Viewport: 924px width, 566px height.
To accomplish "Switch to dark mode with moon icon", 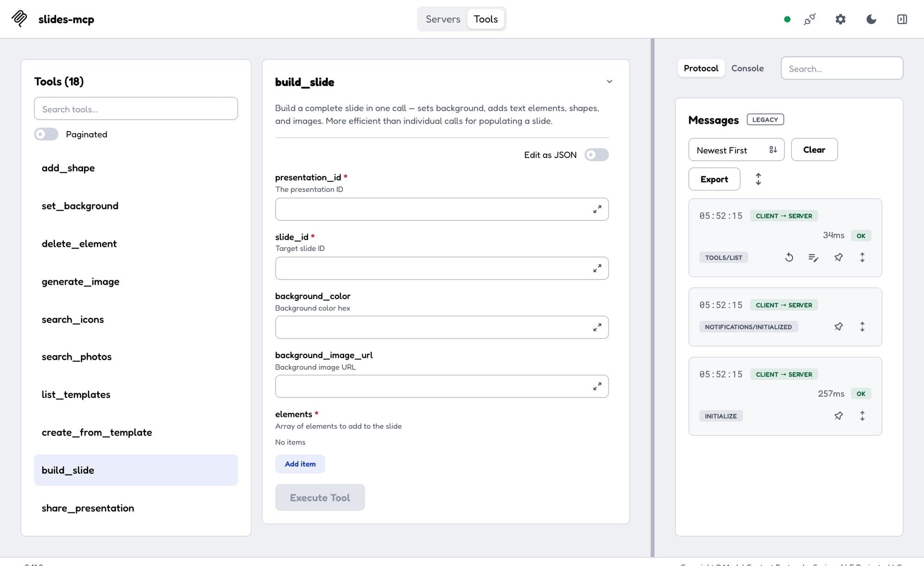I will (871, 19).
